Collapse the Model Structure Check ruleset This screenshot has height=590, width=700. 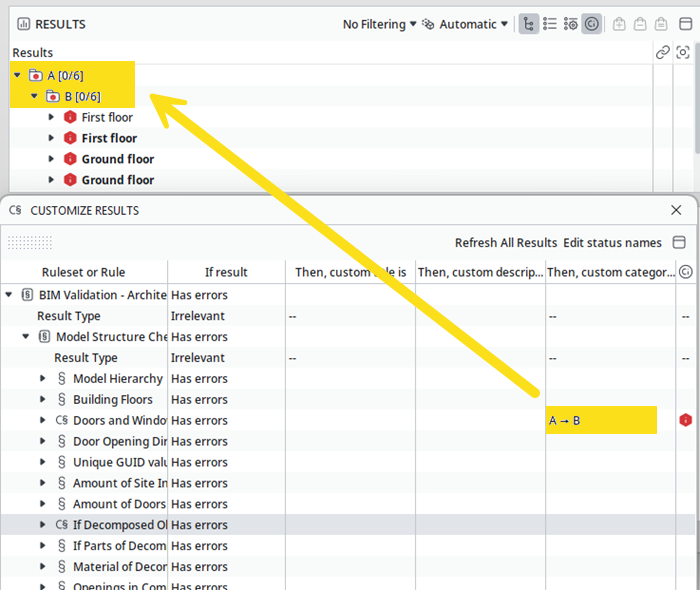pyautogui.click(x=26, y=337)
